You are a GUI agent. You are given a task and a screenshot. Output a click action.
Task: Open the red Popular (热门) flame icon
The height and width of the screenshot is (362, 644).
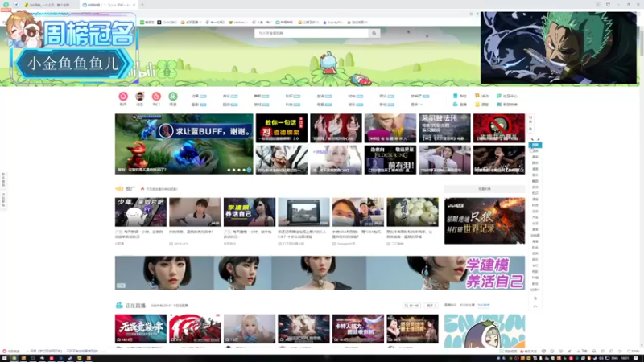point(156,97)
